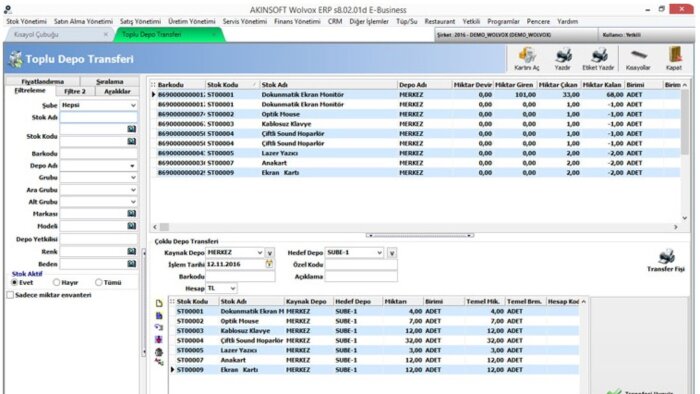Switch to the Fiyatlandırma tab

[x=42, y=82]
